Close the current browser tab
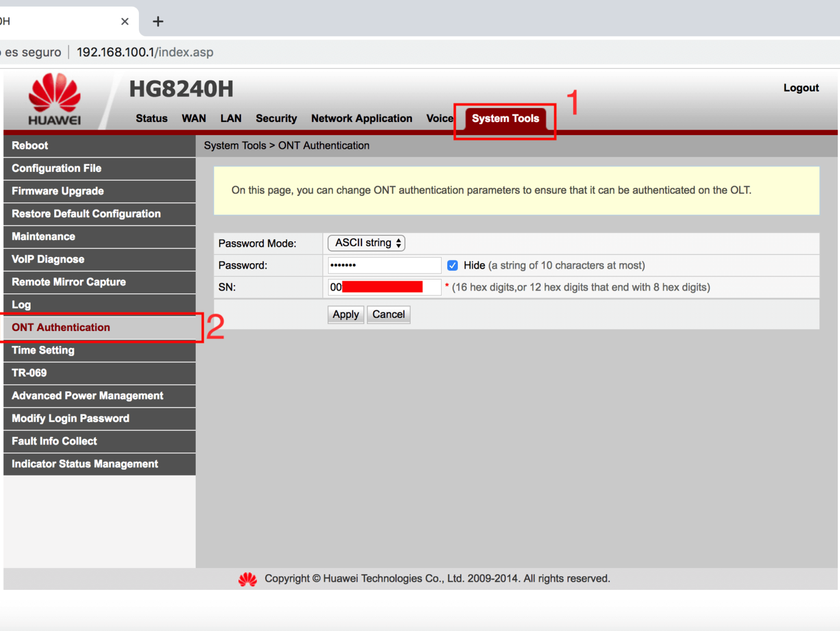 [x=125, y=21]
